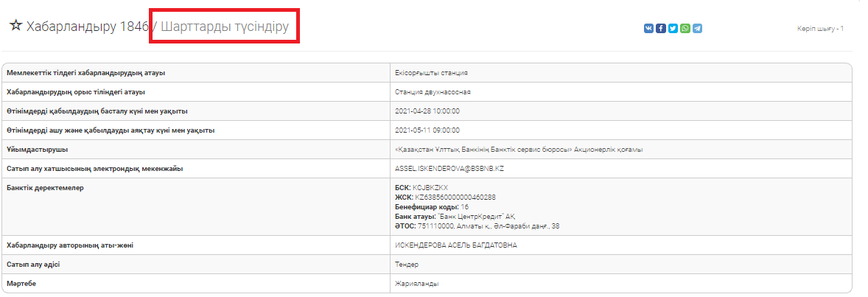
Task: Share the announcement via WhatsApp
Action: tap(685, 29)
